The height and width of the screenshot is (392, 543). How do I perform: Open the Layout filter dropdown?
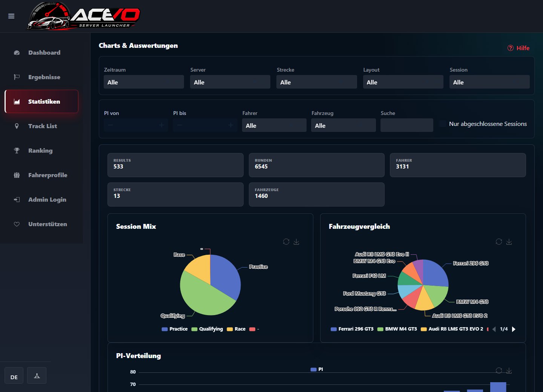(x=403, y=82)
